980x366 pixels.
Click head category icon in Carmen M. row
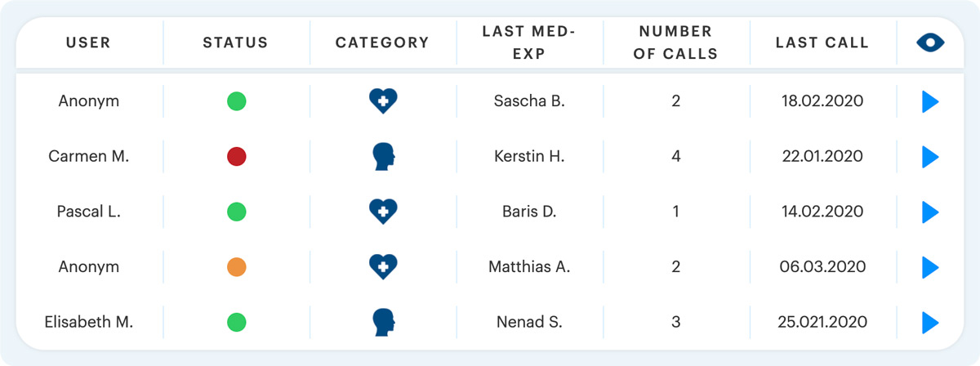point(383,157)
